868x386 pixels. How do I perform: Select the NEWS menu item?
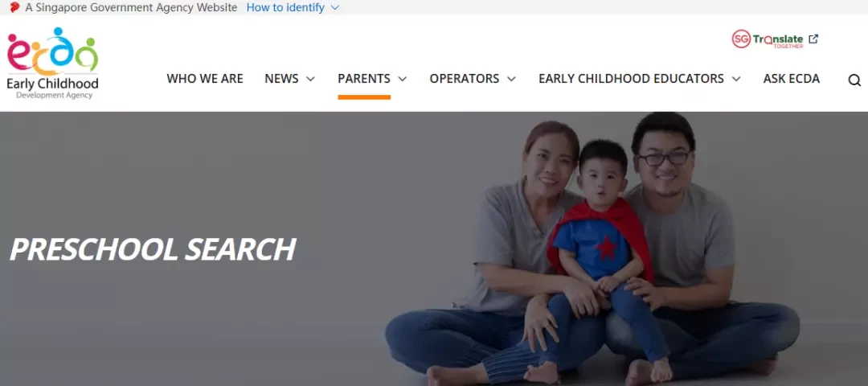pyautogui.click(x=281, y=79)
